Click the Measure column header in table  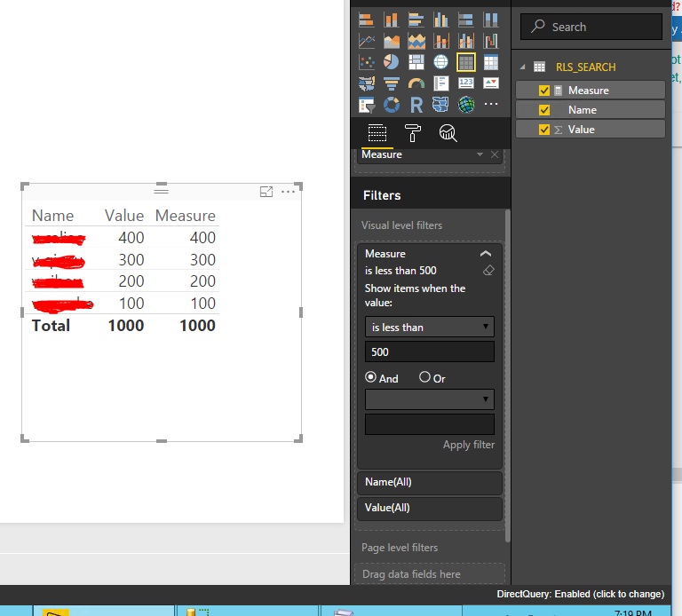186,216
